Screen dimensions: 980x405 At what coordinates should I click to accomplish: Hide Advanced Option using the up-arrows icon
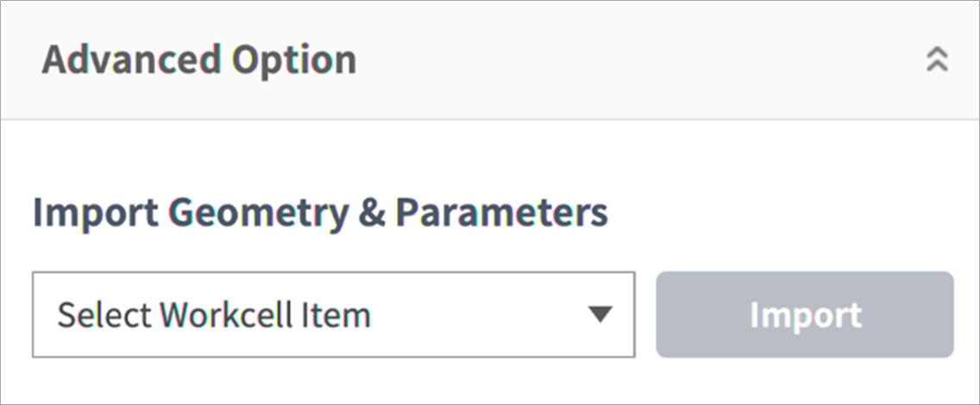pyautogui.click(x=937, y=60)
